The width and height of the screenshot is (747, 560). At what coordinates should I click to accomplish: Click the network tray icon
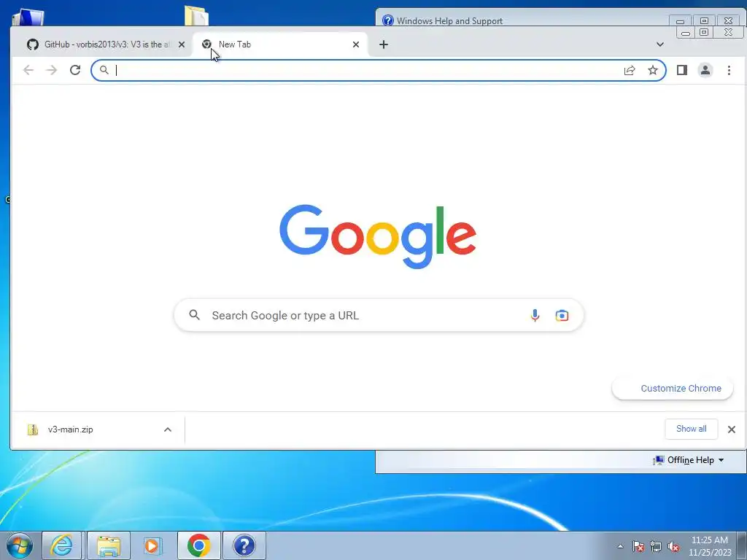coord(656,546)
